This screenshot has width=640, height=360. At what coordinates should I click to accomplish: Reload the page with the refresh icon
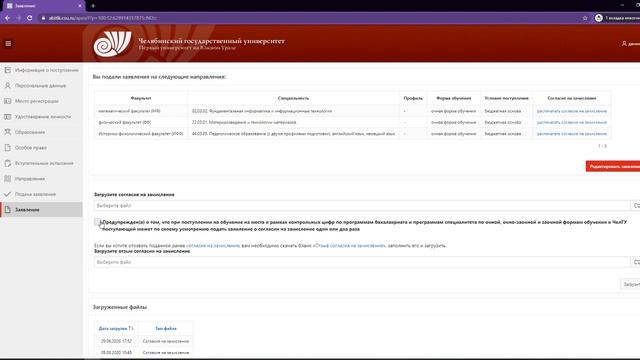[x=29, y=18]
